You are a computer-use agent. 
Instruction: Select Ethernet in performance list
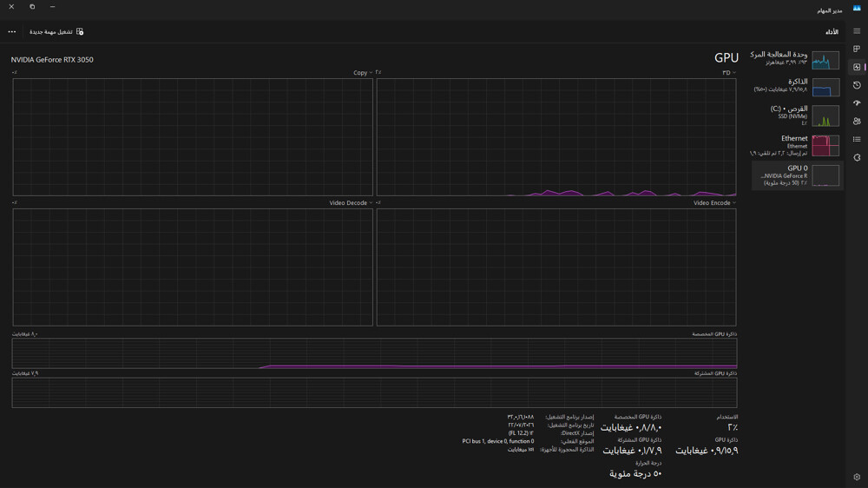point(797,145)
